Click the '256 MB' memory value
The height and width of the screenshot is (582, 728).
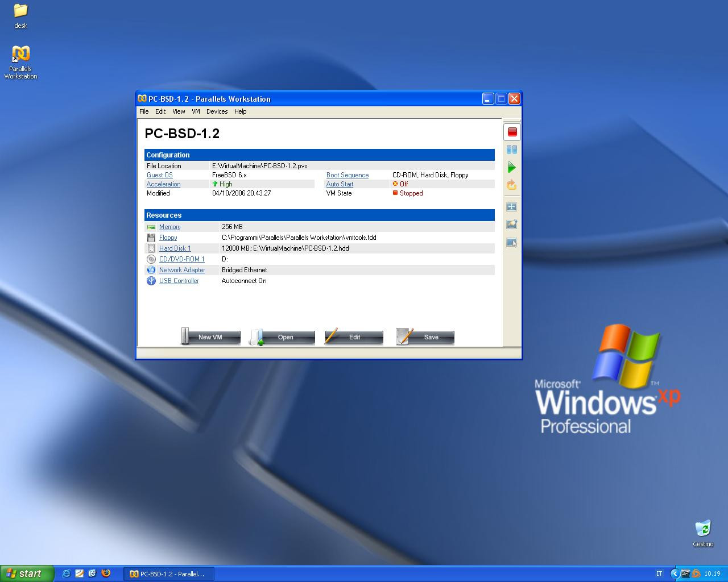coord(232,227)
